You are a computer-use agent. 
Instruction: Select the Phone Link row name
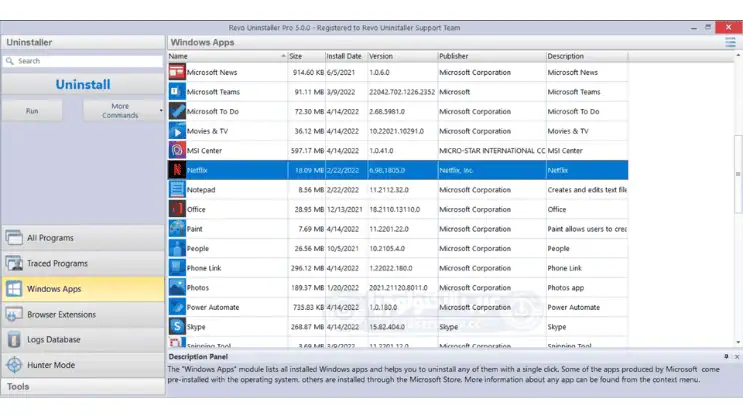[x=204, y=268]
